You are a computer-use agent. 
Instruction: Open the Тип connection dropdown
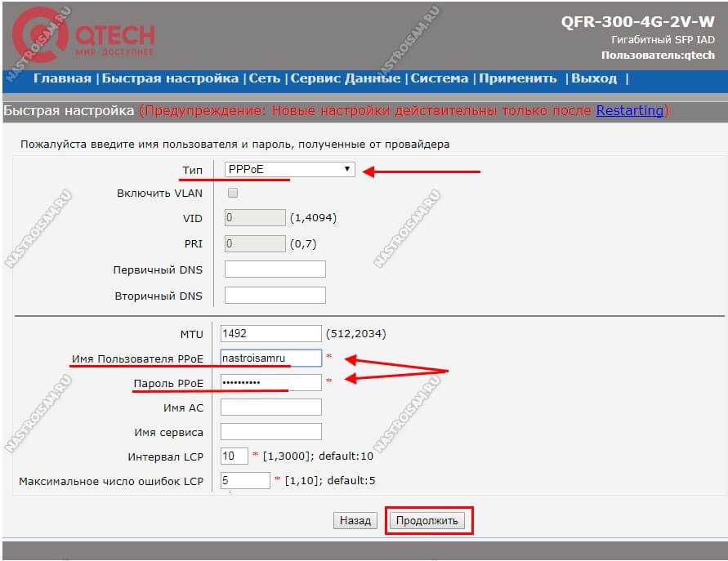[x=290, y=169]
